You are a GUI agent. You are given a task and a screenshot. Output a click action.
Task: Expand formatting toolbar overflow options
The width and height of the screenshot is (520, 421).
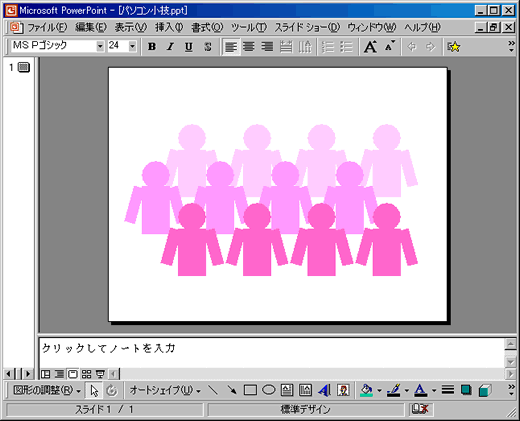coord(511,46)
